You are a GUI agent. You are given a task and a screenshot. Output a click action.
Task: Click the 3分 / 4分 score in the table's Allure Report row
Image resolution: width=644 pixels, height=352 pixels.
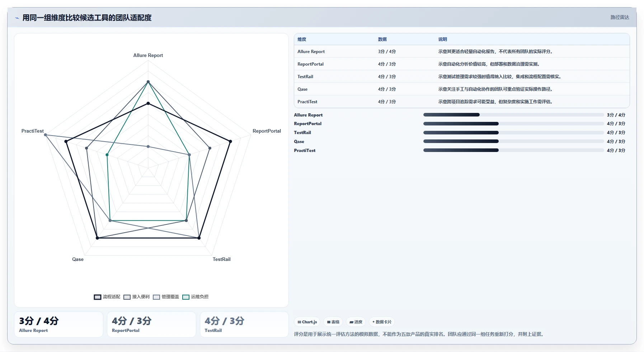(x=387, y=52)
